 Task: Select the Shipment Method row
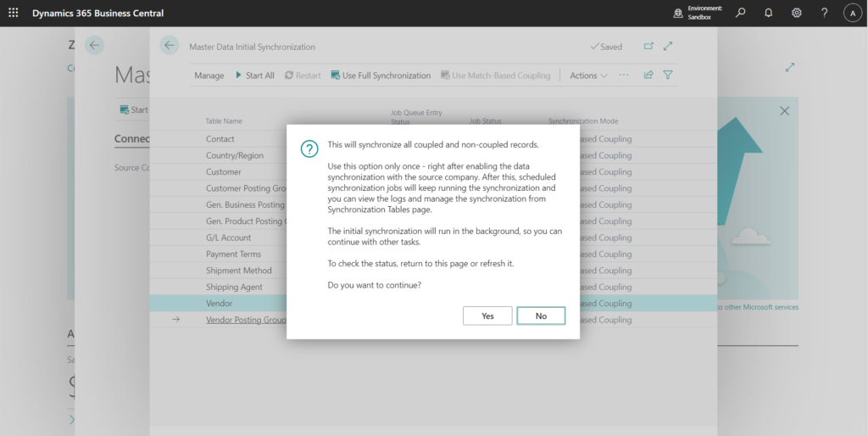pos(433,271)
